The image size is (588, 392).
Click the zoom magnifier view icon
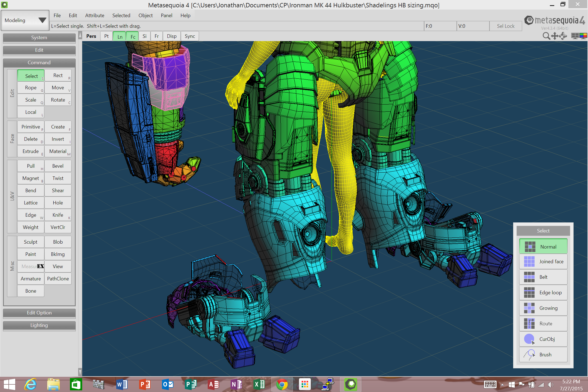[546, 36]
